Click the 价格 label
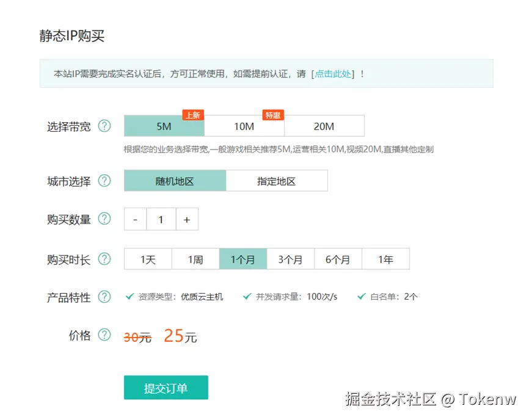This screenshot has height=420, width=529. pos(79,335)
